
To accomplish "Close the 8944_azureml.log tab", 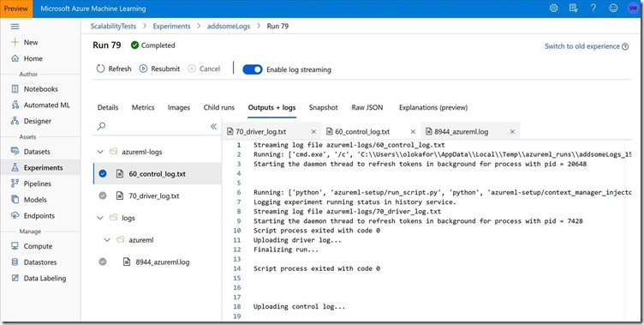I will (512, 132).
